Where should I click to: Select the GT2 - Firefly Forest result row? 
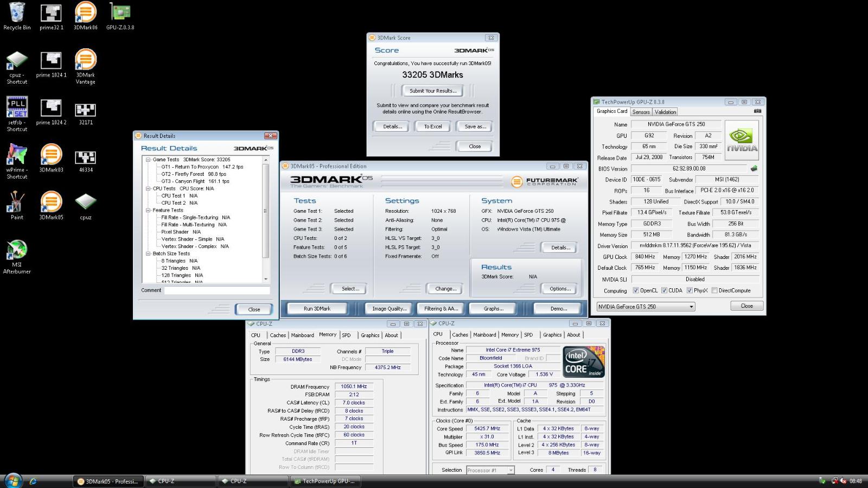(x=194, y=174)
